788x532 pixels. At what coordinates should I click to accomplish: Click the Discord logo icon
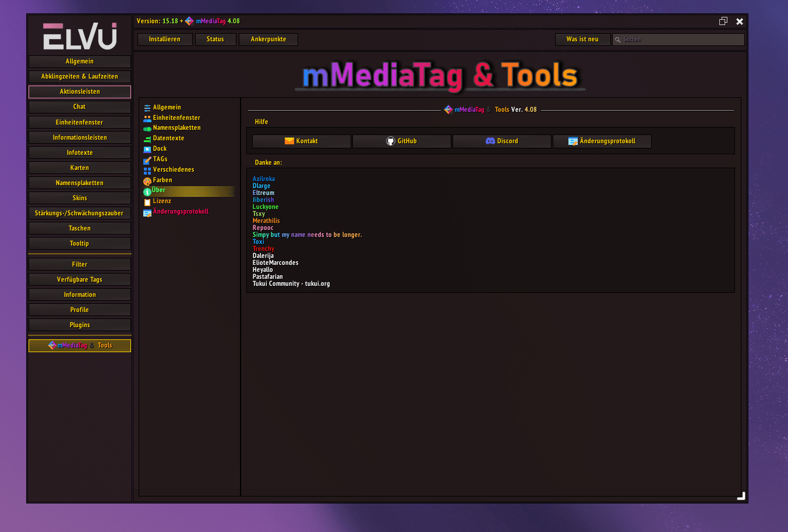(490, 141)
